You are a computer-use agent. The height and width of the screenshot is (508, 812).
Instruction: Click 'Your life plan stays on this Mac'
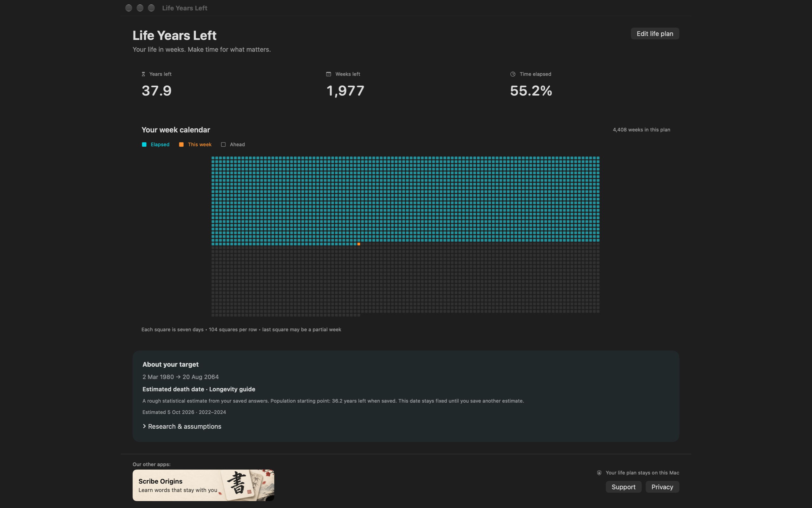[642, 473]
